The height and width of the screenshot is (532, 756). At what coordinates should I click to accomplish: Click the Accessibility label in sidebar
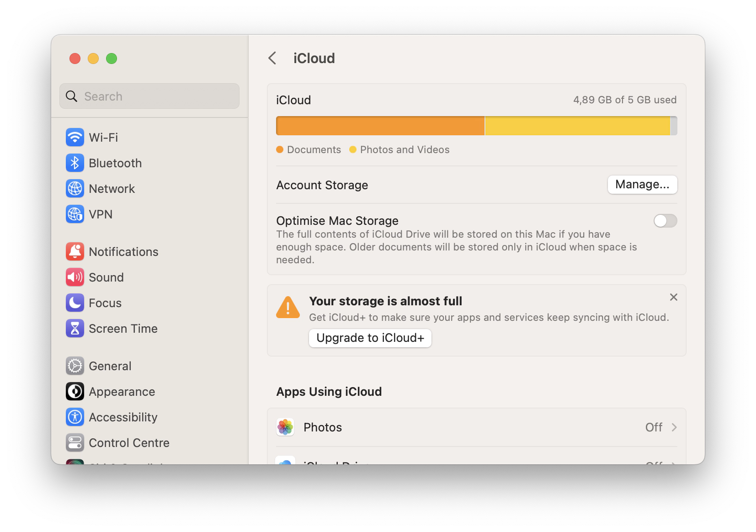pyautogui.click(x=123, y=417)
